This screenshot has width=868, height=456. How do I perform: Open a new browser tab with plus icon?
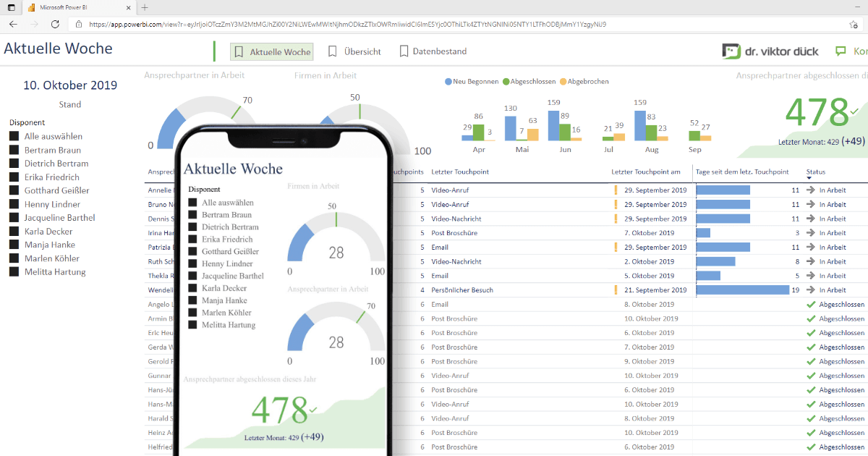145,7
